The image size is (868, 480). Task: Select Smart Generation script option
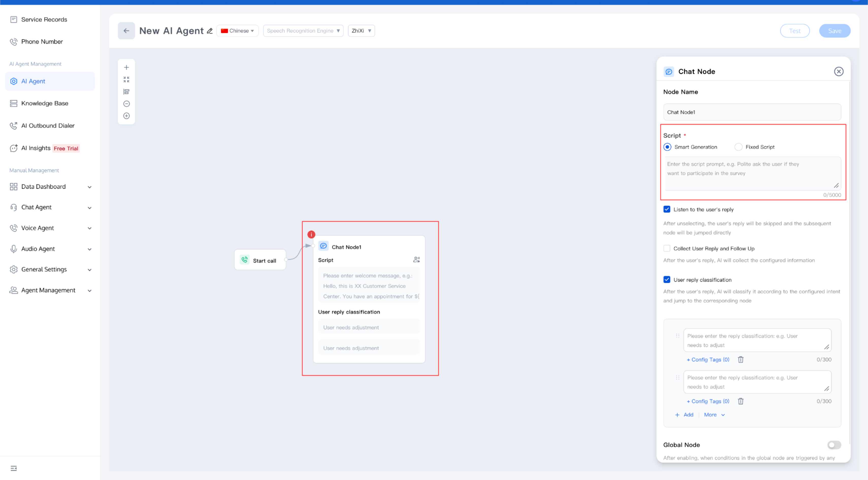click(x=667, y=147)
